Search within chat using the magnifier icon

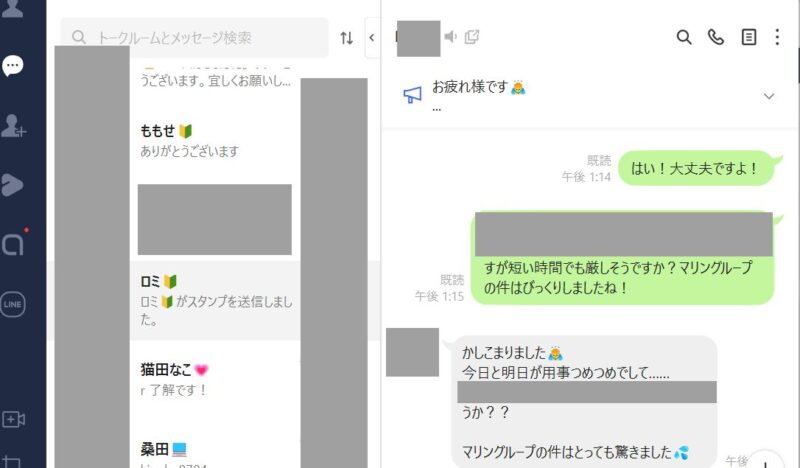point(684,37)
